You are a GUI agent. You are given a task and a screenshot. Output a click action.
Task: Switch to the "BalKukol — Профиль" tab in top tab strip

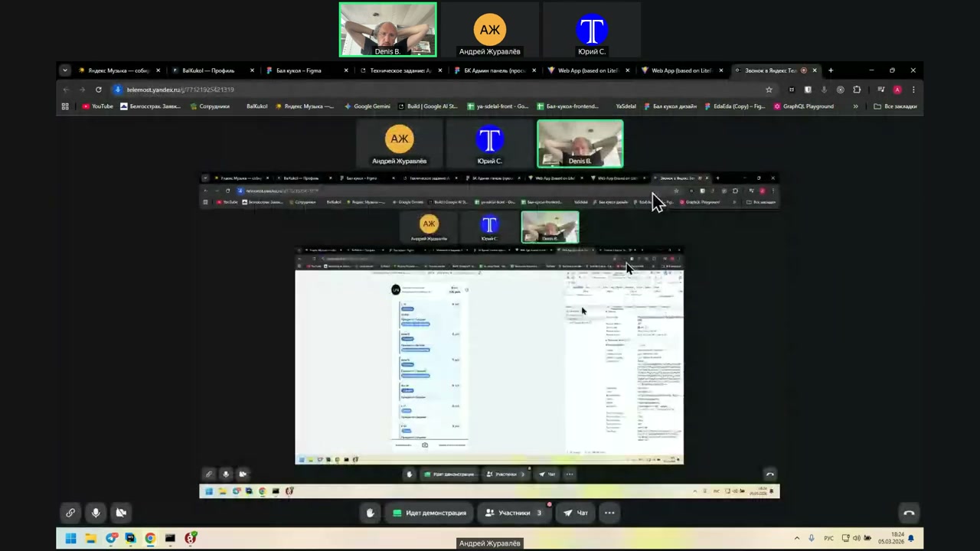(208, 70)
